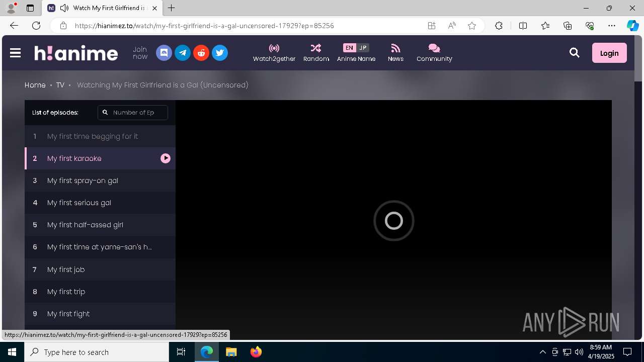
Task: Switch anime name language to EN
Action: 349,48
